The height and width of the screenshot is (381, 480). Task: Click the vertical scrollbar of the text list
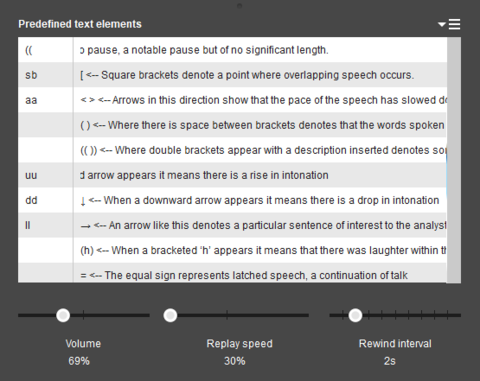(x=454, y=160)
